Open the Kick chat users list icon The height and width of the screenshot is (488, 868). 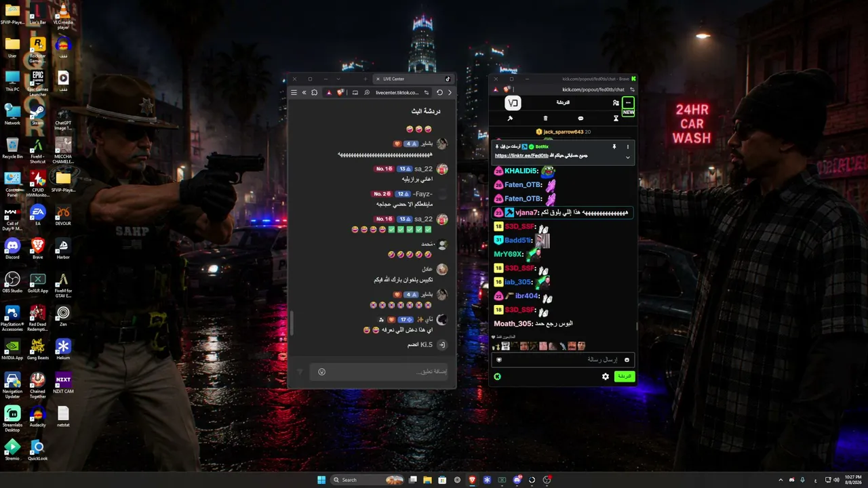tap(616, 103)
